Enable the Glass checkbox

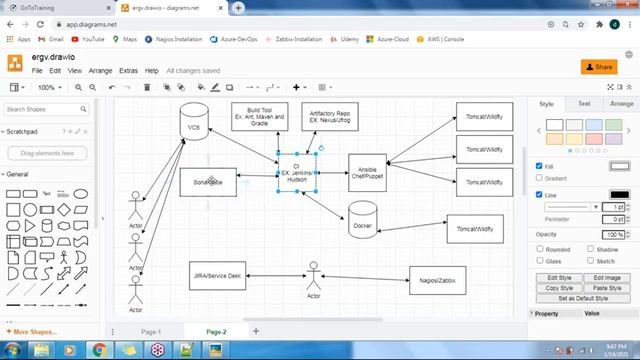[540, 260]
